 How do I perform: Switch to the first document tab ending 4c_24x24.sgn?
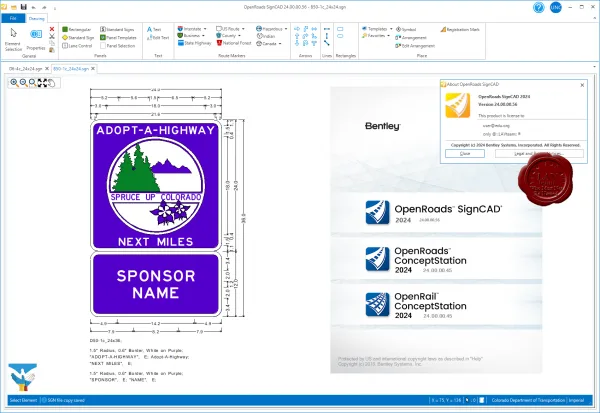(26, 69)
